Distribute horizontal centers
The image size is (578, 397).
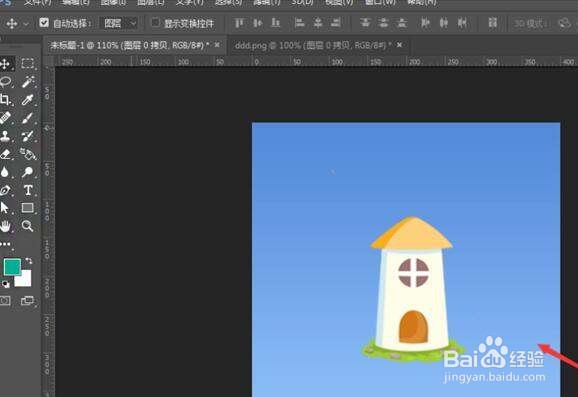coord(444,23)
